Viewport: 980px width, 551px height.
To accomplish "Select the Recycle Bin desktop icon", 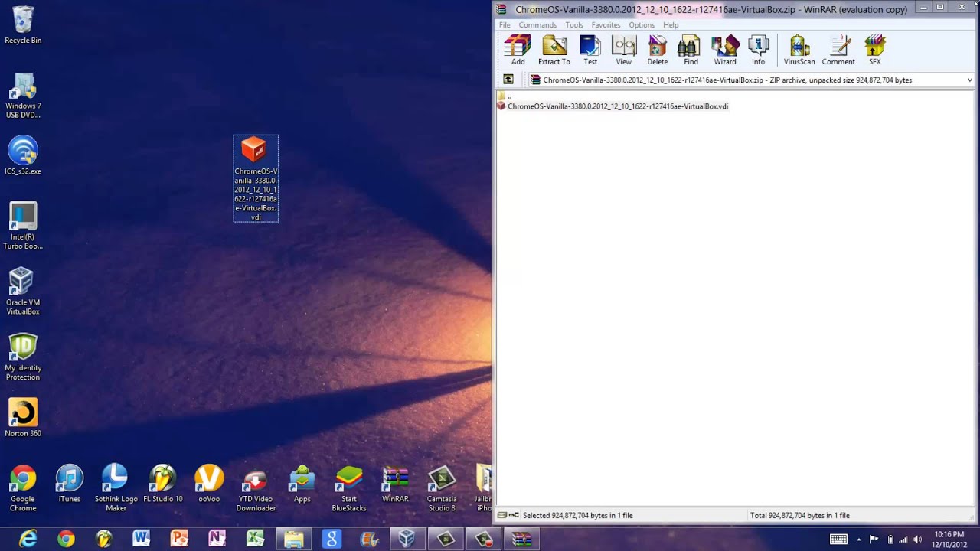I will [23, 25].
